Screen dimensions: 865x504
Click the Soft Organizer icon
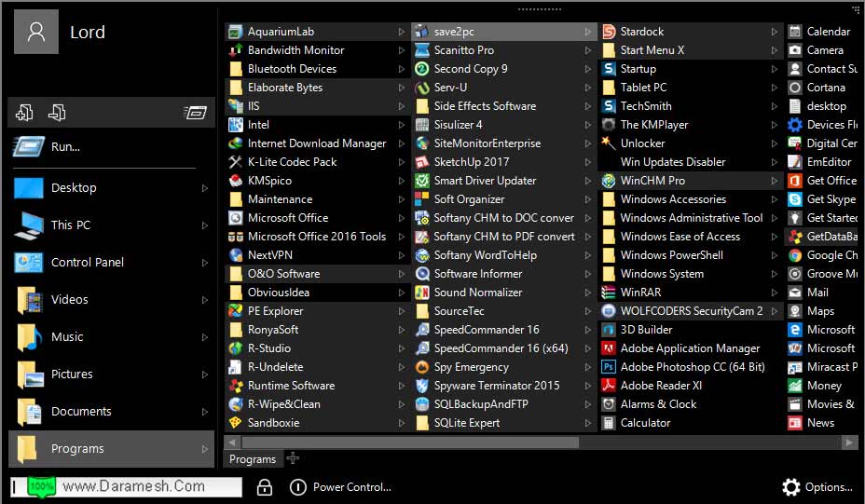click(422, 199)
